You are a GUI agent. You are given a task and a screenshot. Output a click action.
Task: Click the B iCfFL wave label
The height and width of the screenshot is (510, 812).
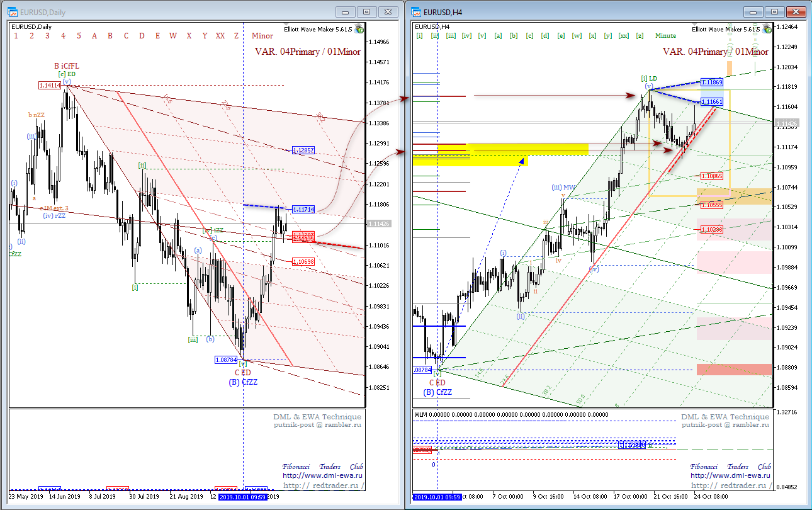[x=67, y=65]
